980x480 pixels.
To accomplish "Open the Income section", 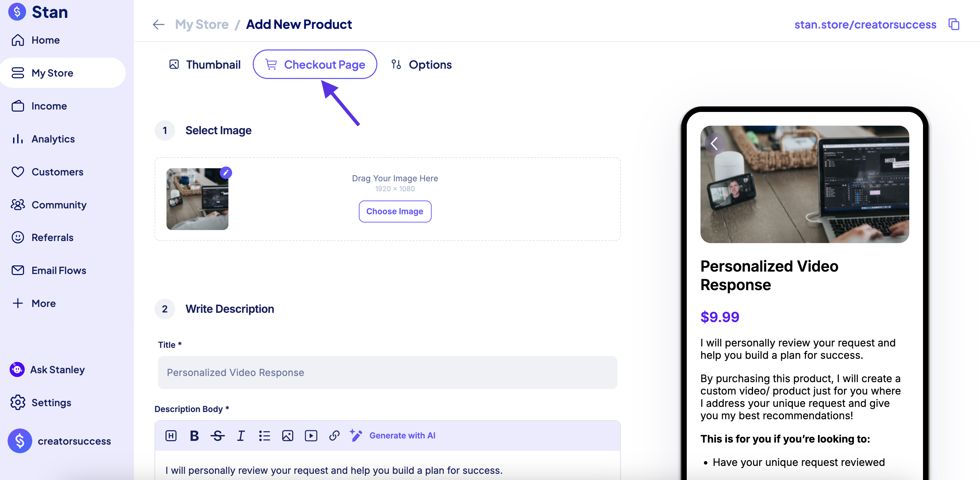I will (49, 106).
